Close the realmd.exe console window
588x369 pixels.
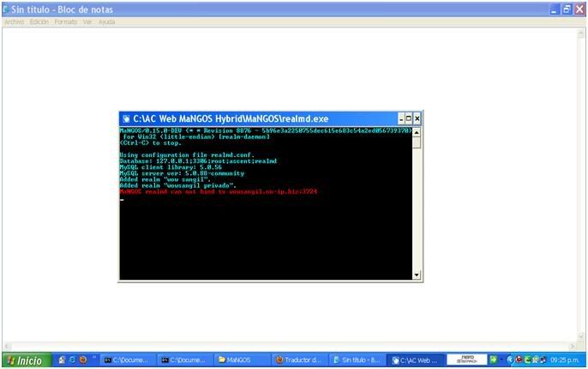click(417, 119)
